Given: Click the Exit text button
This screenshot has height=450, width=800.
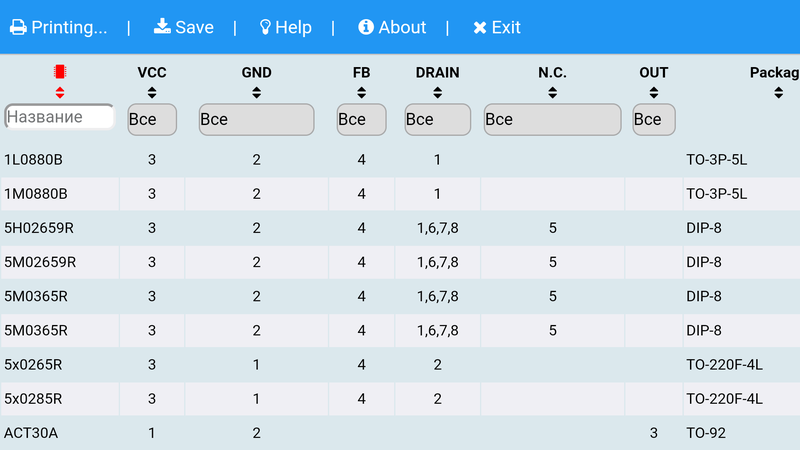Looking at the screenshot, I should click(506, 27).
